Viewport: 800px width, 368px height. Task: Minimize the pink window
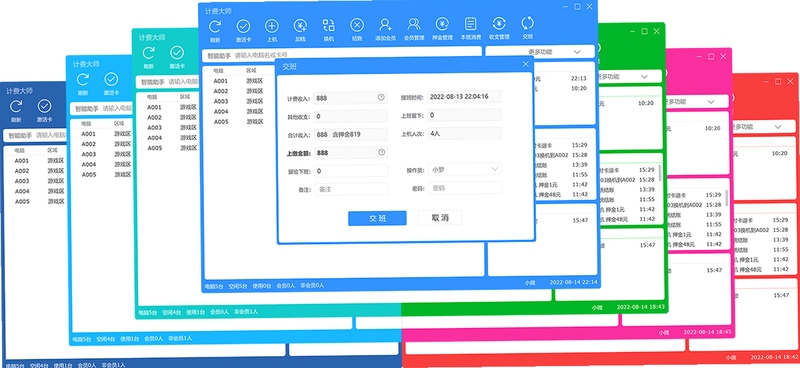pyautogui.click(x=699, y=57)
